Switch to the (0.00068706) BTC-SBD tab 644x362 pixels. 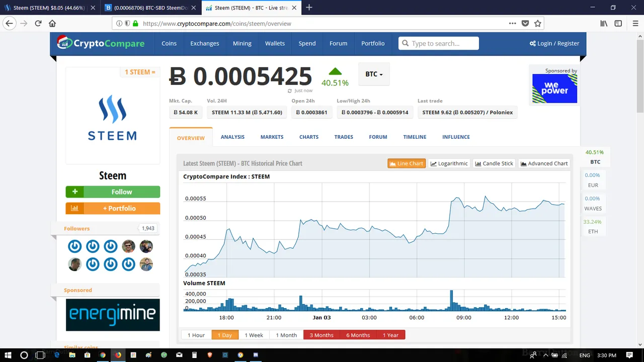151,8
